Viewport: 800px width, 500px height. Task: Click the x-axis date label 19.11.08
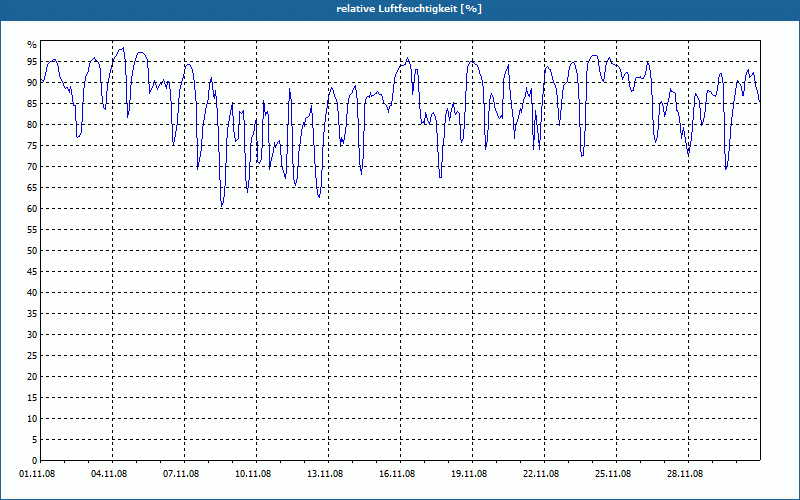coord(469,474)
